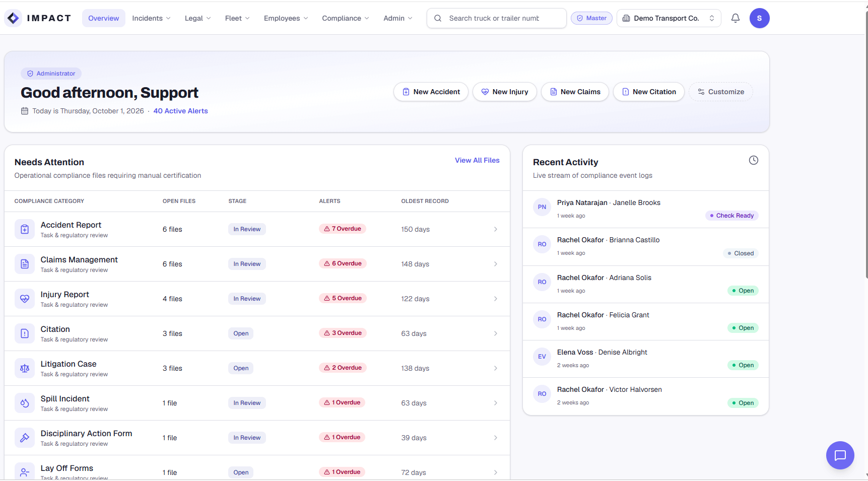Screen dimensions: 868x481
Task: Expand the Employees menu
Action: (x=286, y=18)
